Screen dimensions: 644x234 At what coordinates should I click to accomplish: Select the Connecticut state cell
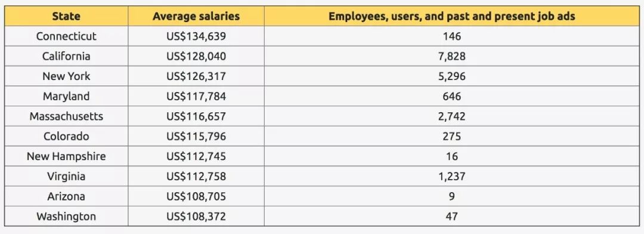[66, 36]
